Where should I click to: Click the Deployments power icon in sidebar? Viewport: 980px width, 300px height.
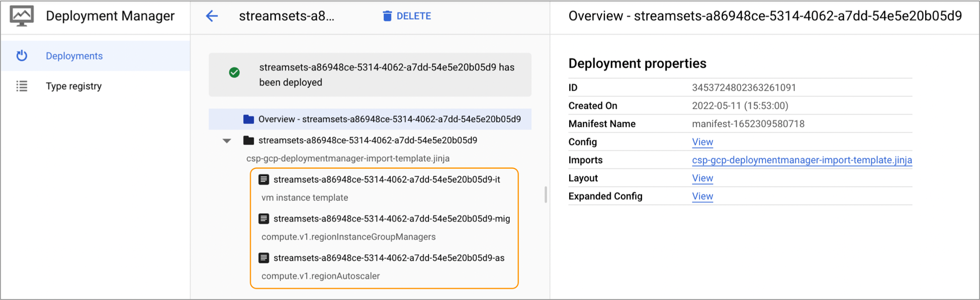click(22, 56)
